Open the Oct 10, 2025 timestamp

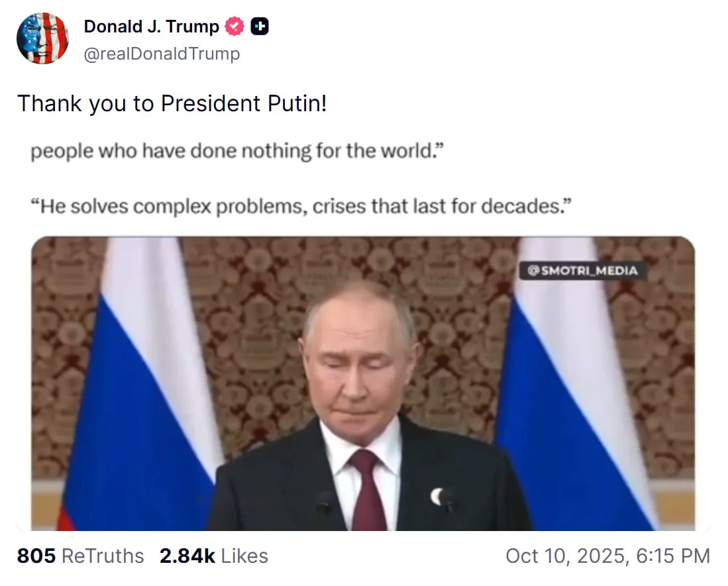coord(607,556)
